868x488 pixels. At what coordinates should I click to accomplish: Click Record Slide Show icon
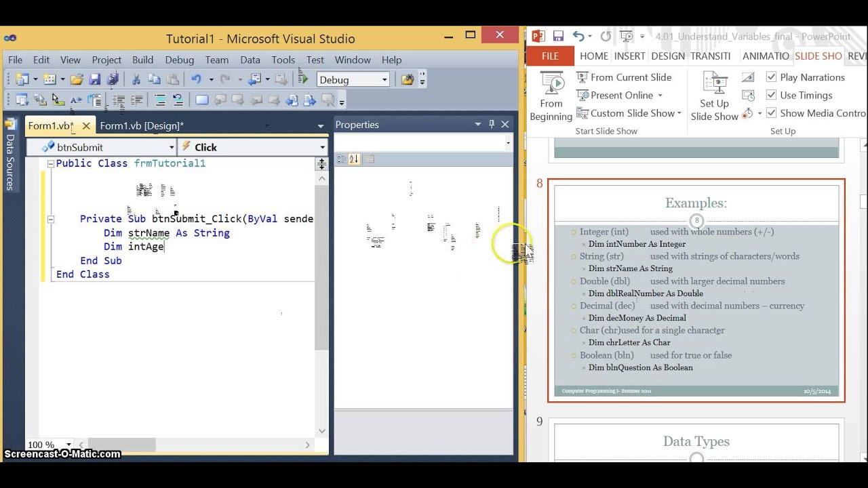pos(747,113)
